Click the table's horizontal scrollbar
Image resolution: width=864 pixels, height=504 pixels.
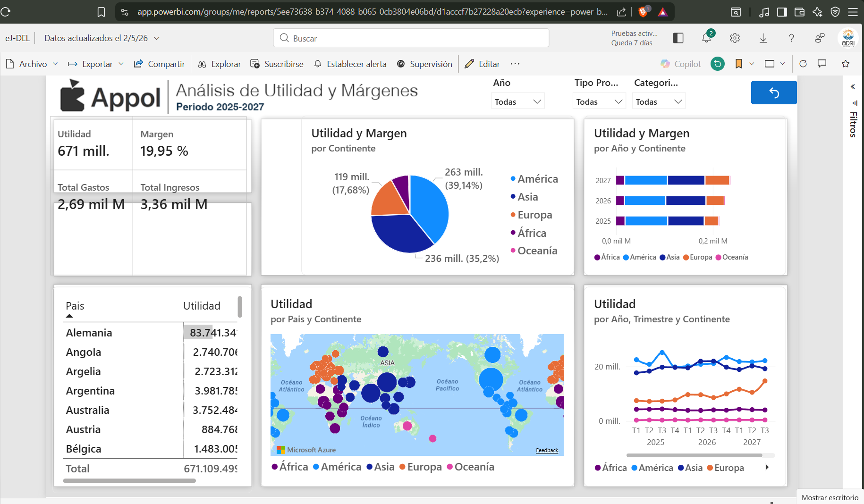(x=129, y=481)
